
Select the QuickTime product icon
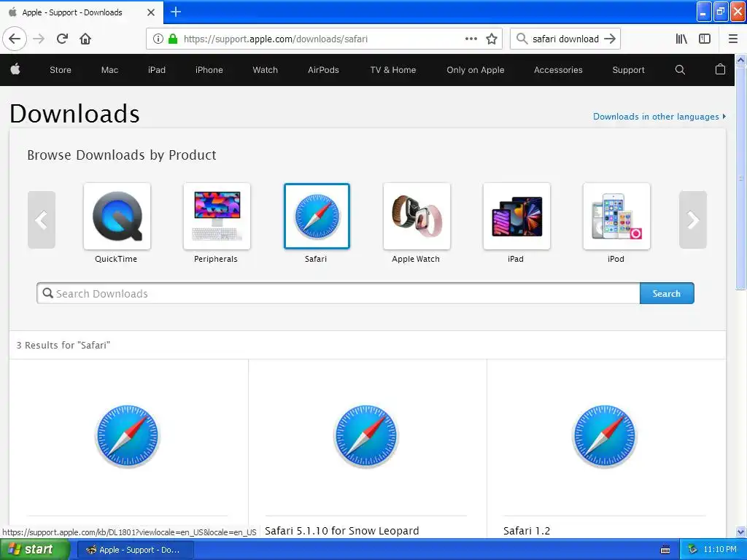pos(117,216)
